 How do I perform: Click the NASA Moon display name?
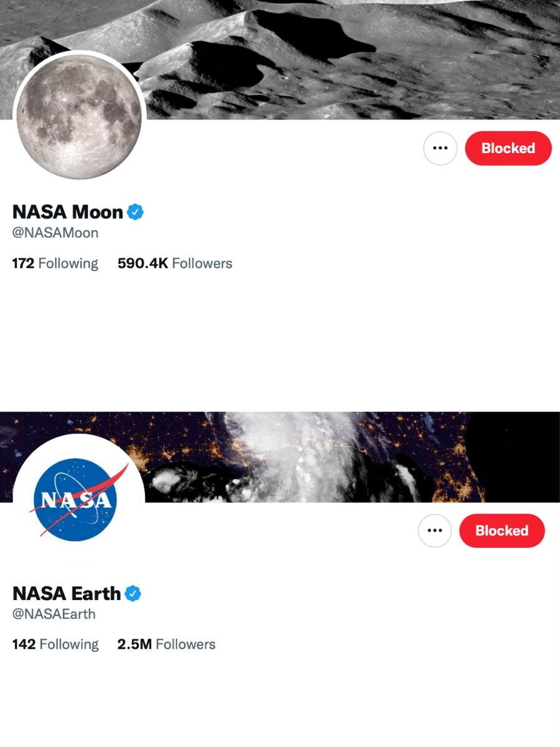[x=68, y=212]
